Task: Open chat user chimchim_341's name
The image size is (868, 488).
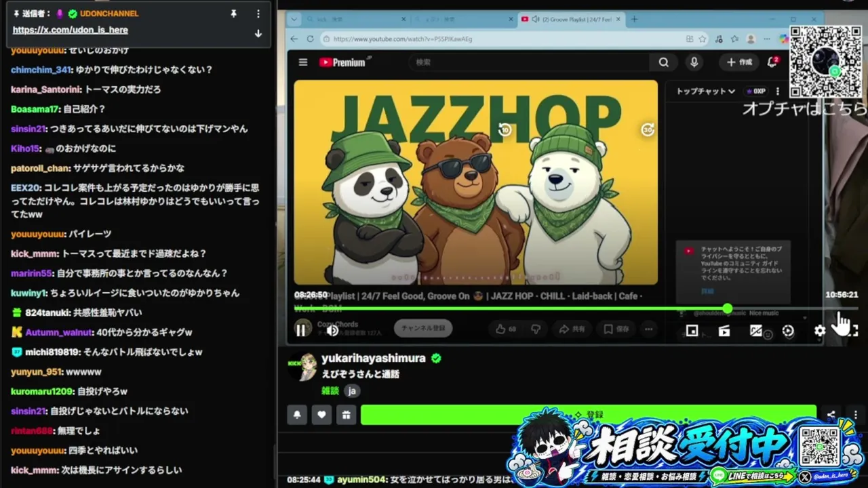Action: pos(41,70)
